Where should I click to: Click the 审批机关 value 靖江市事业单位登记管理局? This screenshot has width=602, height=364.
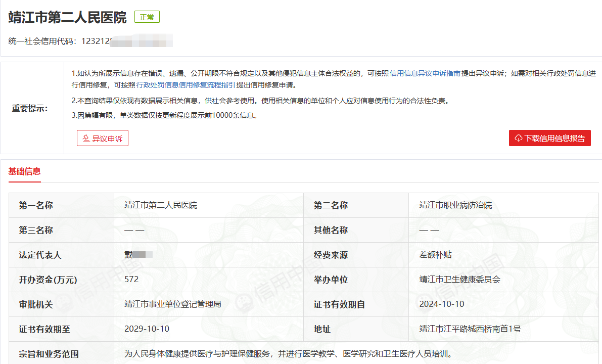pos(172,304)
